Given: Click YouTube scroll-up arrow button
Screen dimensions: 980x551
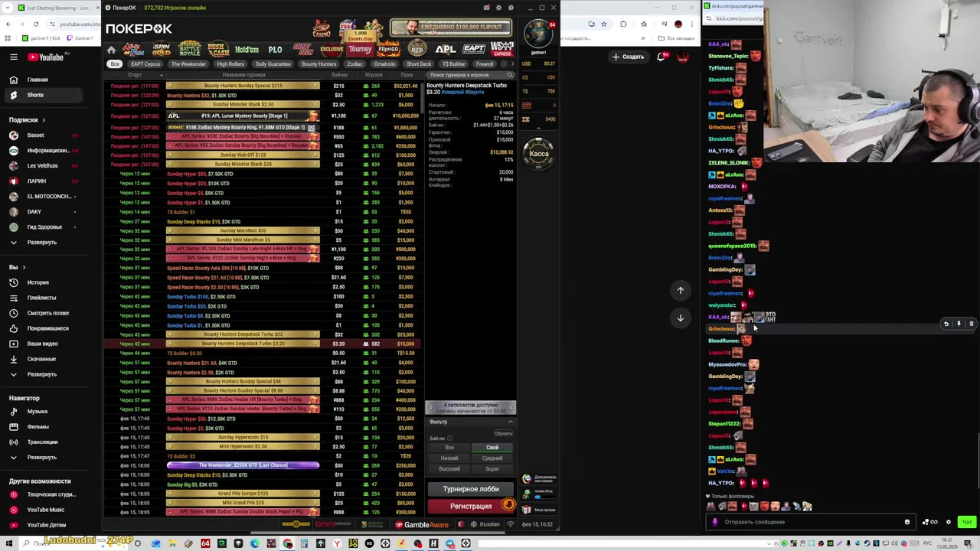Looking at the screenshot, I should click(681, 290).
